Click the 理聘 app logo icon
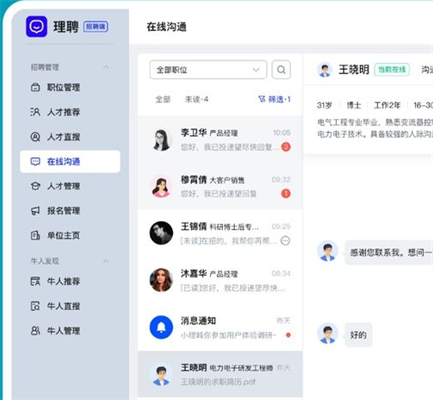 (x=36, y=26)
